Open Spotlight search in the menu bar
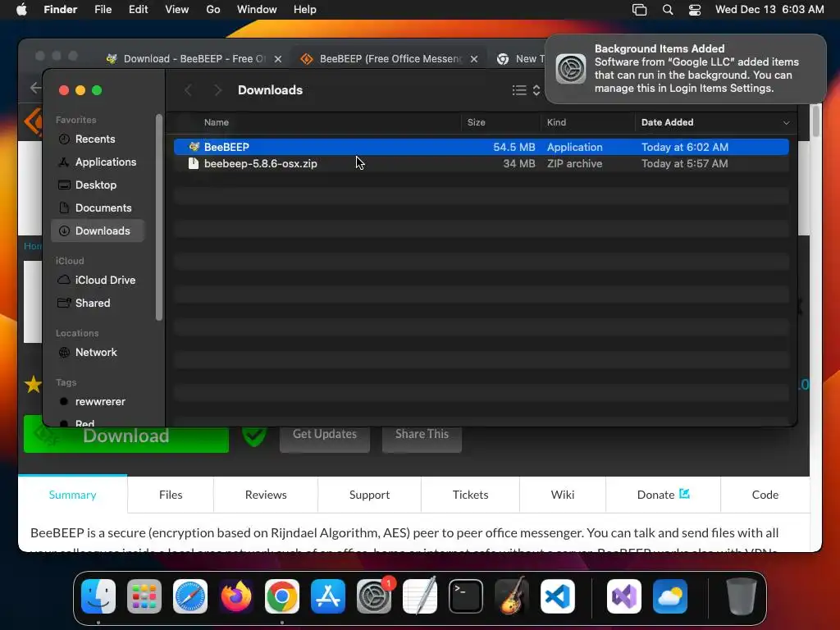This screenshot has height=630, width=840. tap(668, 10)
